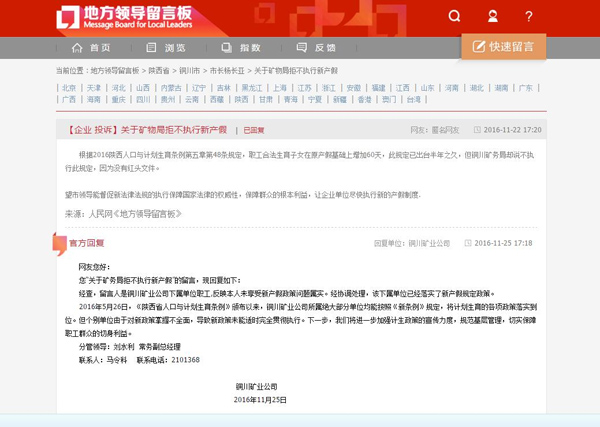Screen dimensions: 600x427
Task: Select 台湾 region link
Action: 413,99
